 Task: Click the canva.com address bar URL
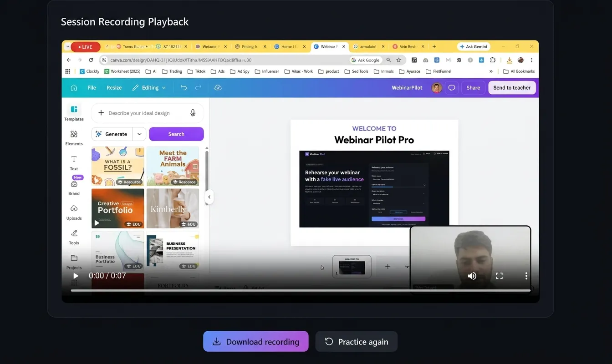(181, 60)
